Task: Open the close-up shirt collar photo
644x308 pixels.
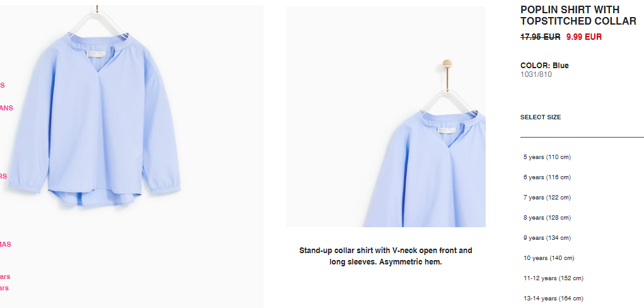Action: pos(385,117)
